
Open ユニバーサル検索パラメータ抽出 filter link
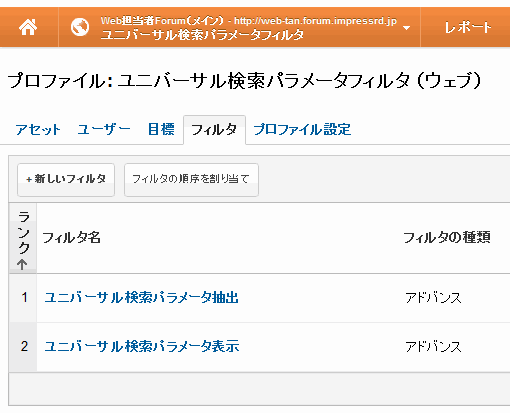pyautogui.click(x=141, y=297)
